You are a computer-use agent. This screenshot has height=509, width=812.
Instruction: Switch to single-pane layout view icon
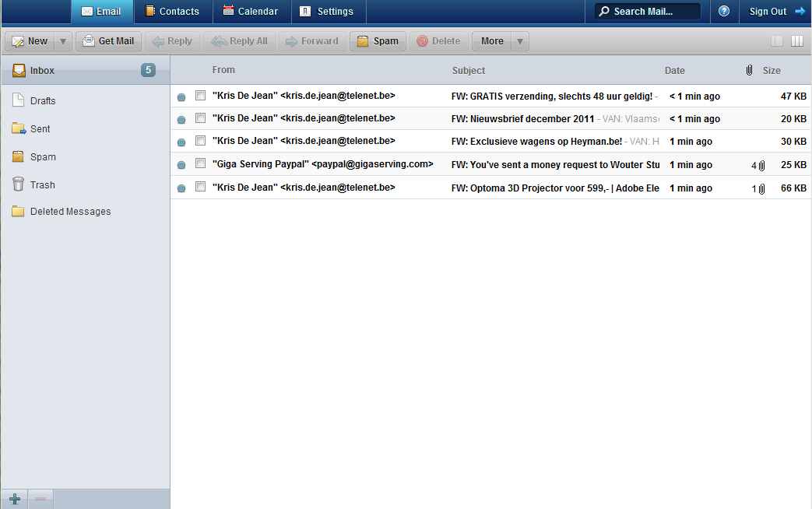click(777, 41)
